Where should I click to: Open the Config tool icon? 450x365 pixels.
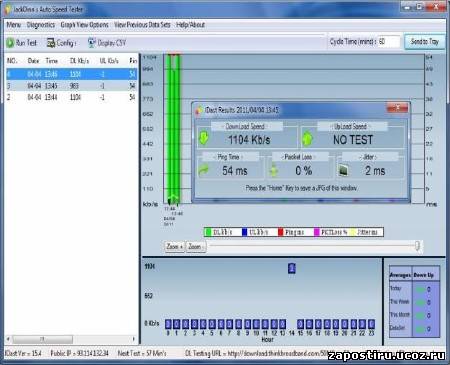coord(51,43)
